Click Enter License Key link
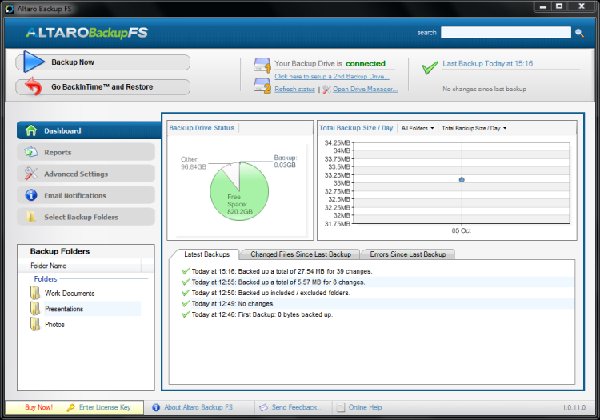The width and height of the screenshot is (600, 420). click(104, 407)
